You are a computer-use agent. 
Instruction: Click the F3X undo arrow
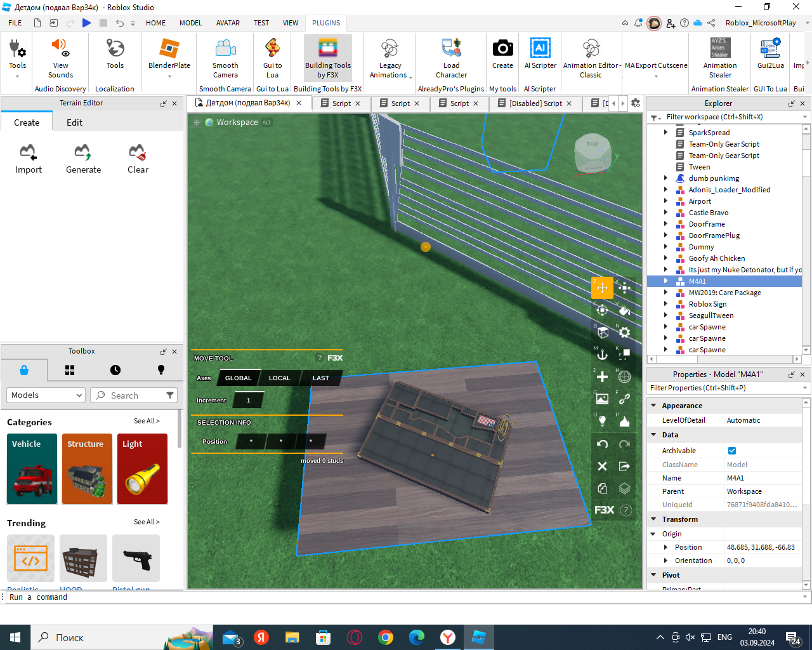click(x=602, y=444)
